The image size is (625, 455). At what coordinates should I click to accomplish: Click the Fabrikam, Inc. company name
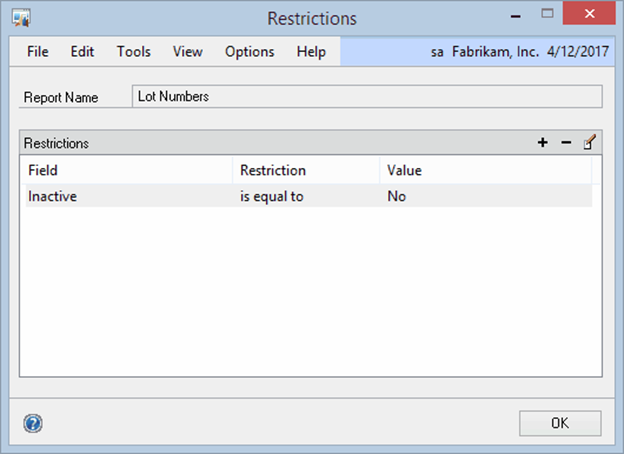point(495,52)
